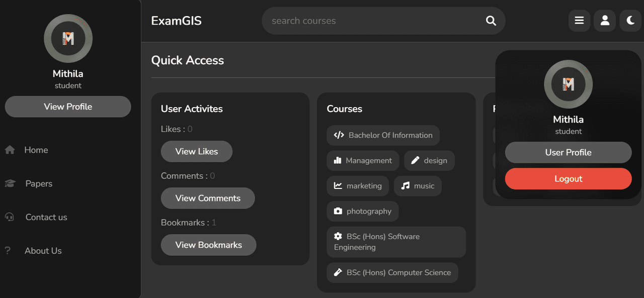Click the search magnifier icon

click(x=491, y=21)
